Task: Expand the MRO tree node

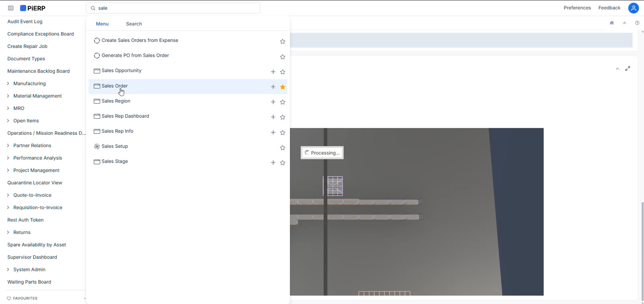Action: 8,109
